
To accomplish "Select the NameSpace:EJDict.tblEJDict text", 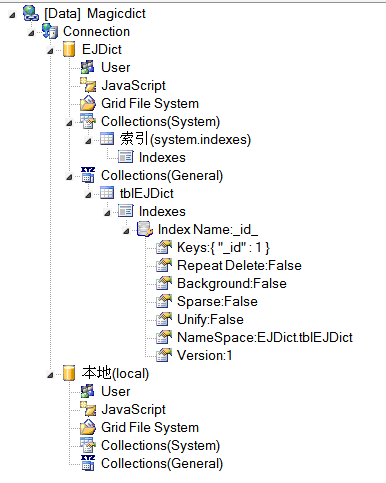I will click(x=265, y=338).
